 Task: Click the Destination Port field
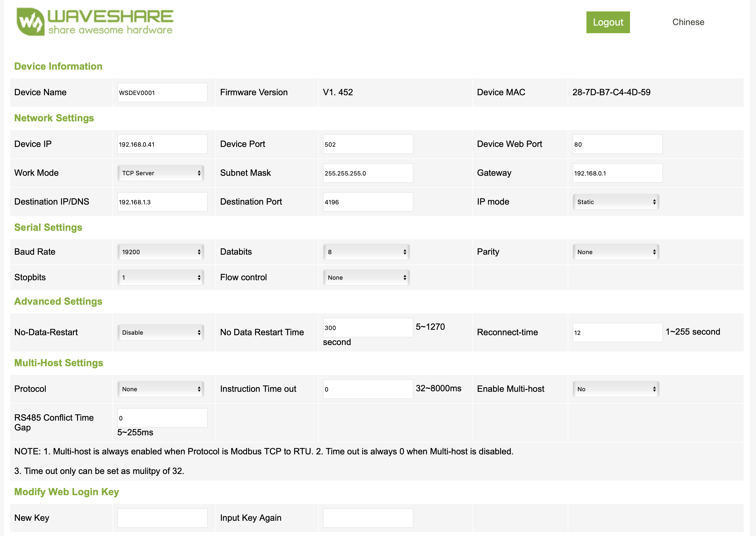pyautogui.click(x=367, y=202)
